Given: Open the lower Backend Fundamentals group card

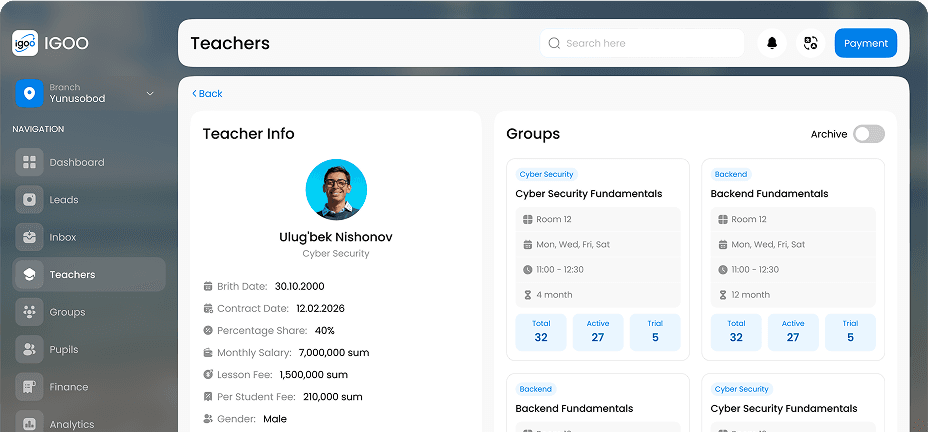Looking at the screenshot, I should tap(598, 403).
